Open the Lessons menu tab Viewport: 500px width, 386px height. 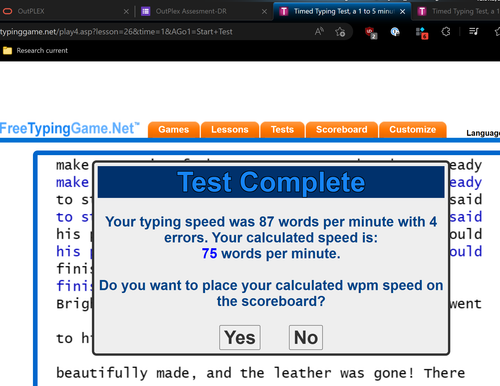pos(230,130)
